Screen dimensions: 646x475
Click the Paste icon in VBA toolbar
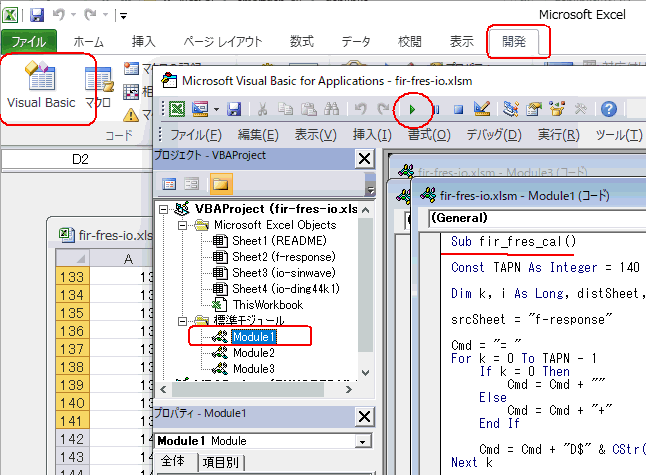309,109
